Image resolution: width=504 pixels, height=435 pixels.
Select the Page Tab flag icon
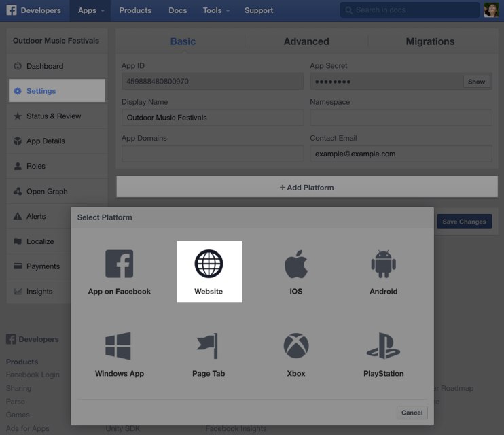[208, 346]
